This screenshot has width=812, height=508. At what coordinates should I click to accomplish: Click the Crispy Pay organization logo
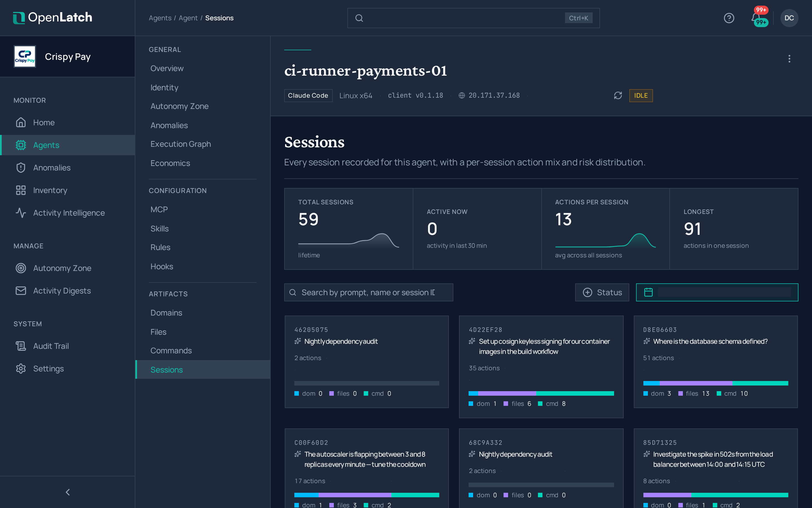click(x=25, y=56)
